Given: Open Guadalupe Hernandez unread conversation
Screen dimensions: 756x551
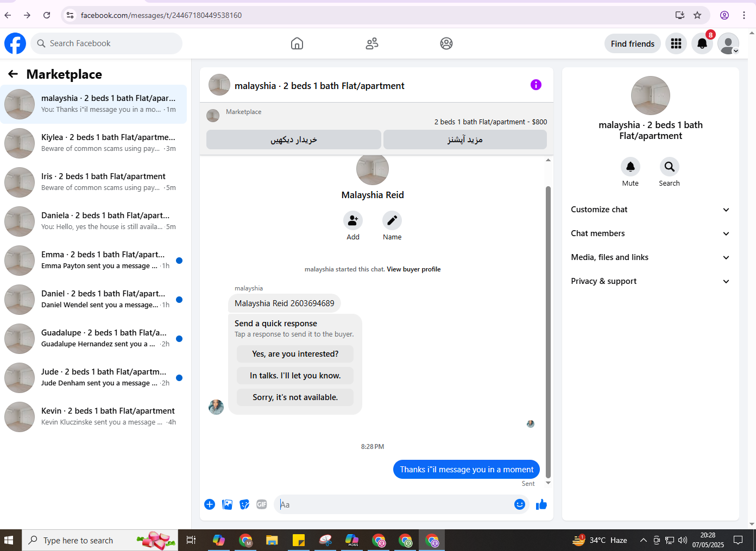Looking at the screenshot, I should click(x=93, y=338).
